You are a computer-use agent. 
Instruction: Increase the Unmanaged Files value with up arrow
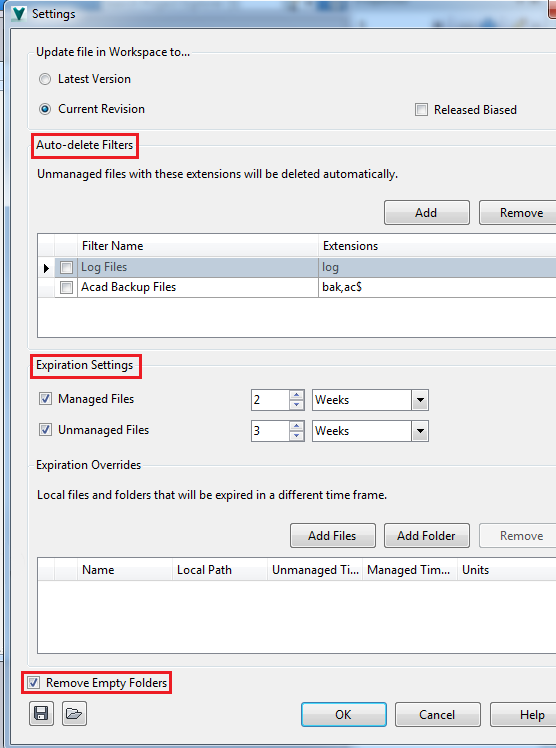click(297, 426)
